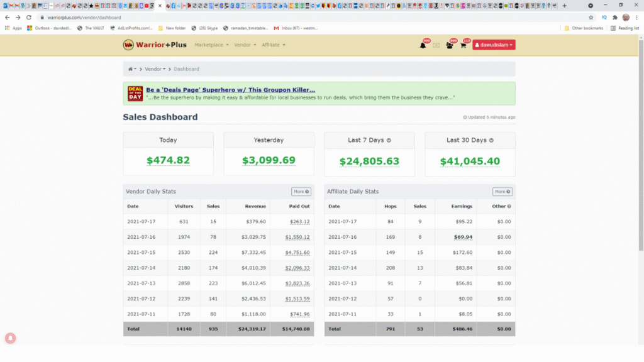Click the Warrior+Plus logo
The width and height of the screenshot is (644, 362).
(155, 45)
